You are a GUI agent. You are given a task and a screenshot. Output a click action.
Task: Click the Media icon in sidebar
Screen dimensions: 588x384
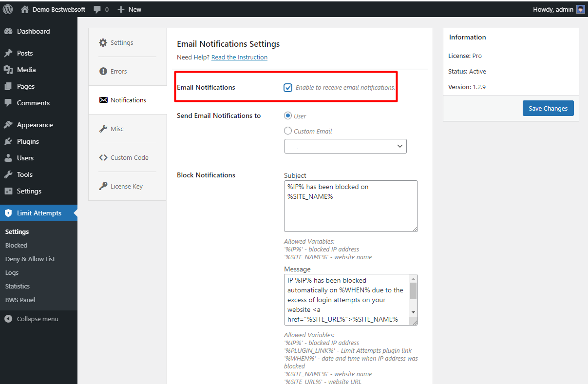(x=8, y=70)
